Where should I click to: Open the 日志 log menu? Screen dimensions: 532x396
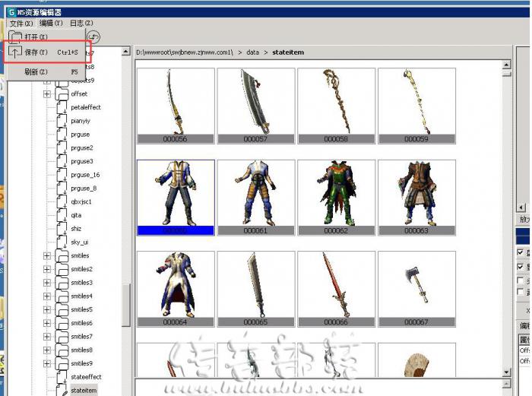click(81, 24)
